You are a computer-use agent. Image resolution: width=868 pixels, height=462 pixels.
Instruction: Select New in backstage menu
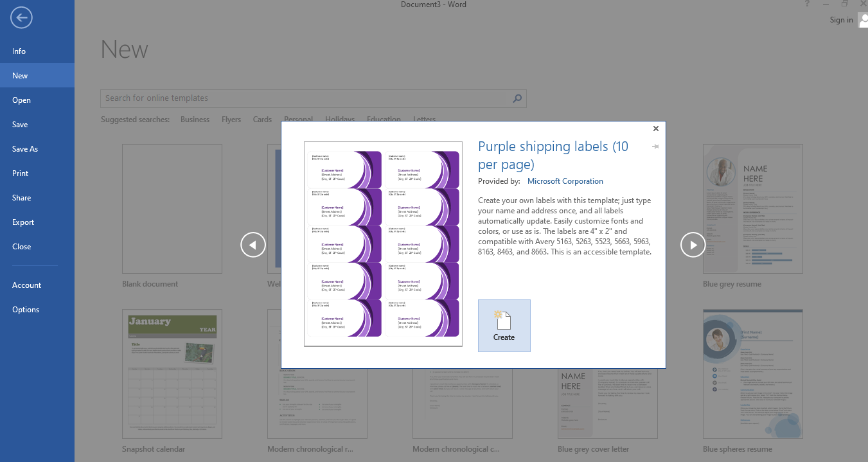point(37,76)
